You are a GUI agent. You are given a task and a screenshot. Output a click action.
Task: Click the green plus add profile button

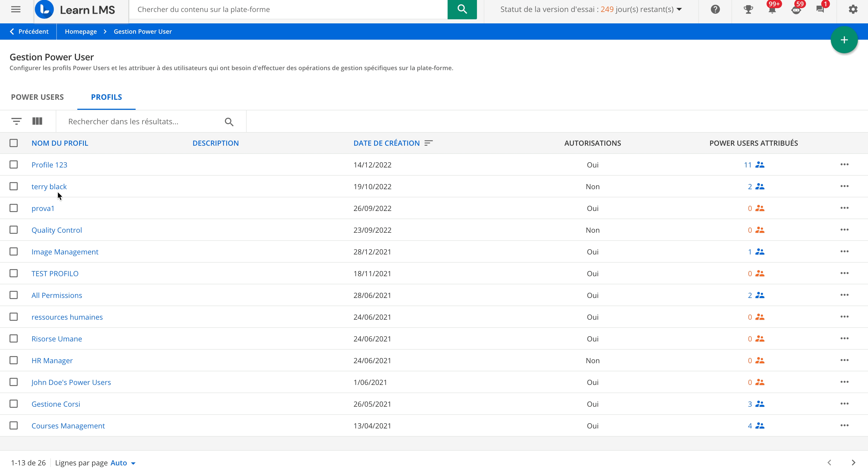click(x=844, y=40)
